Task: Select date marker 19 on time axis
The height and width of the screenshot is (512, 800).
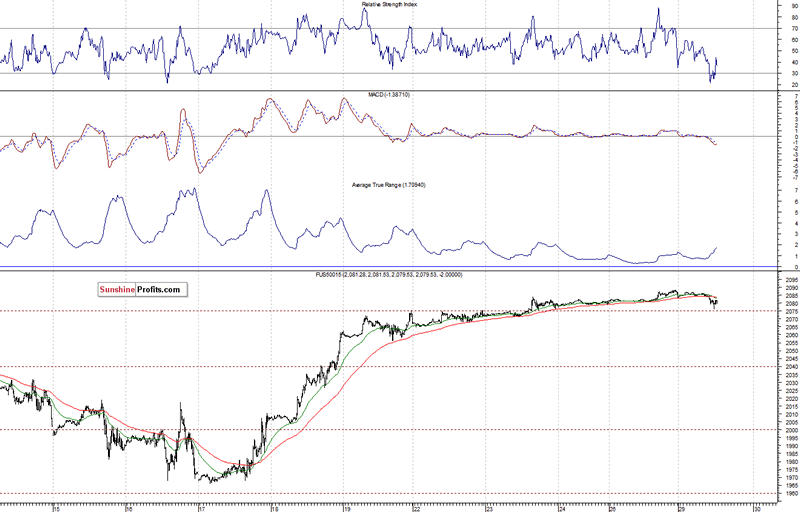Action: (345, 507)
